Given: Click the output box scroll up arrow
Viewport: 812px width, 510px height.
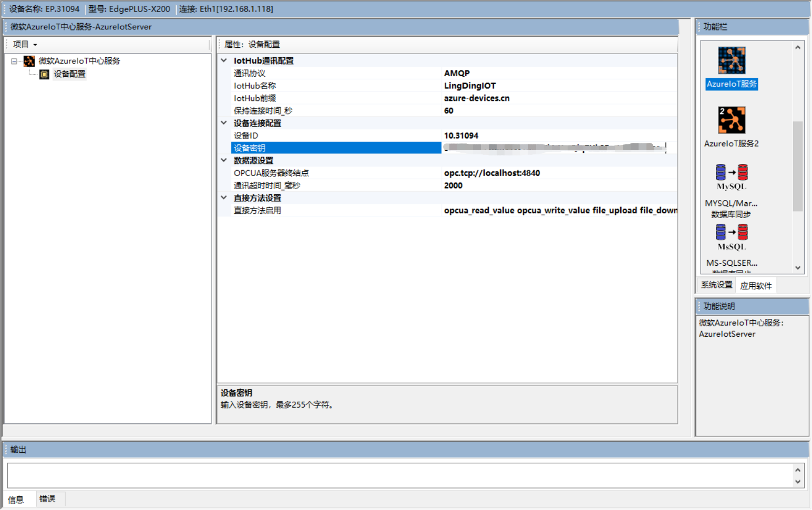Looking at the screenshot, I should pyautogui.click(x=798, y=470).
